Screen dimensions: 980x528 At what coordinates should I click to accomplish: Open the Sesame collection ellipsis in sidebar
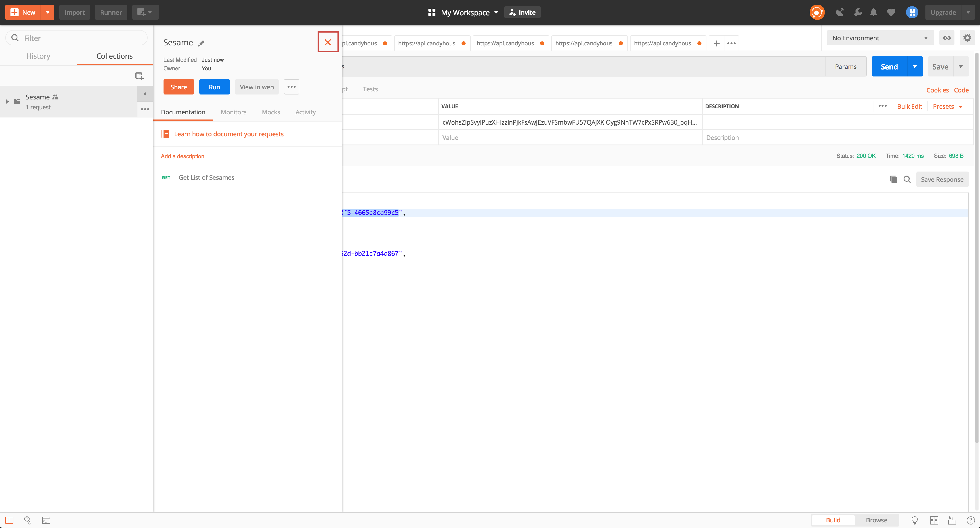(145, 109)
